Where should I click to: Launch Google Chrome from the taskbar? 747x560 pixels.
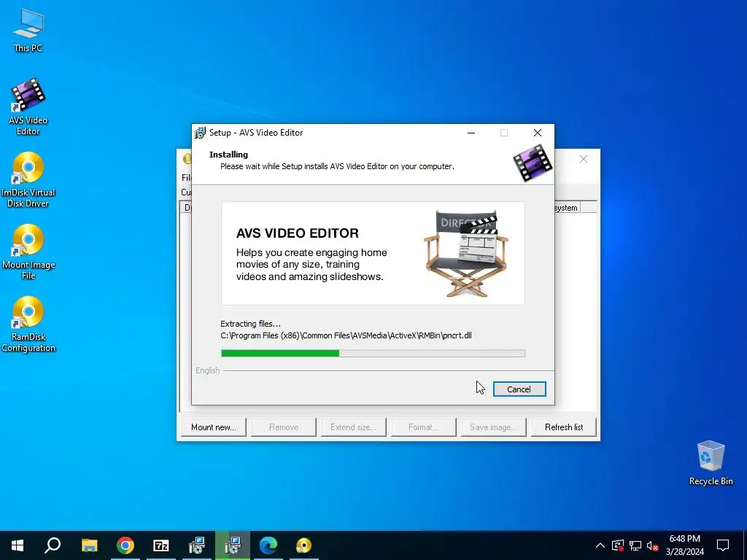[x=125, y=545]
